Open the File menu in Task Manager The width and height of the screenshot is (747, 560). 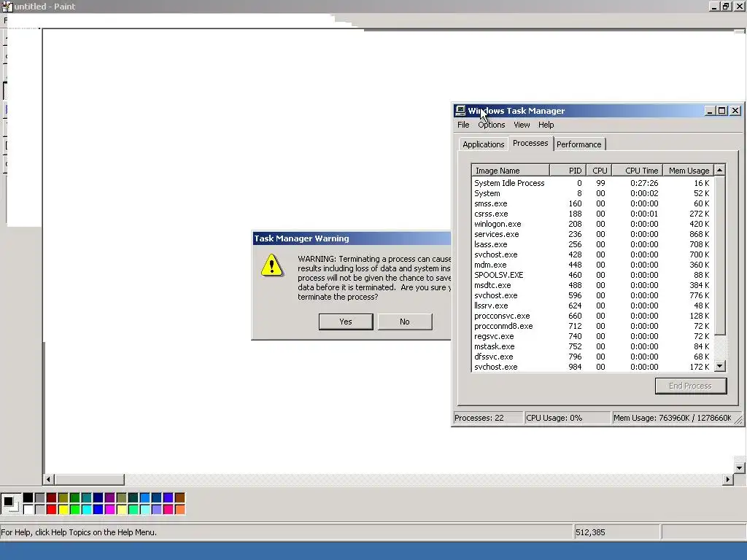point(463,125)
